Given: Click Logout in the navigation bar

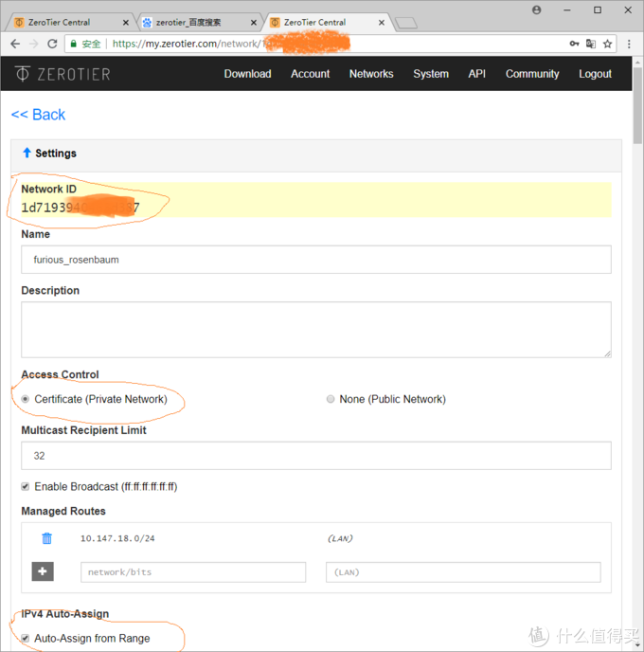Looking at the screenshot, I should (x=595, y=74).
